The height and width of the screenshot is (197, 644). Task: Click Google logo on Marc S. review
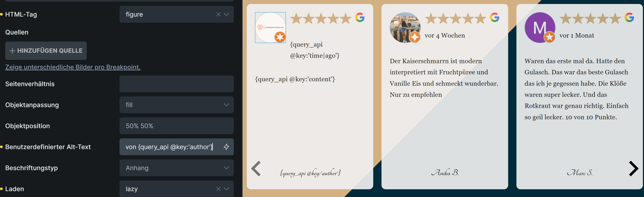click(629, 17)
